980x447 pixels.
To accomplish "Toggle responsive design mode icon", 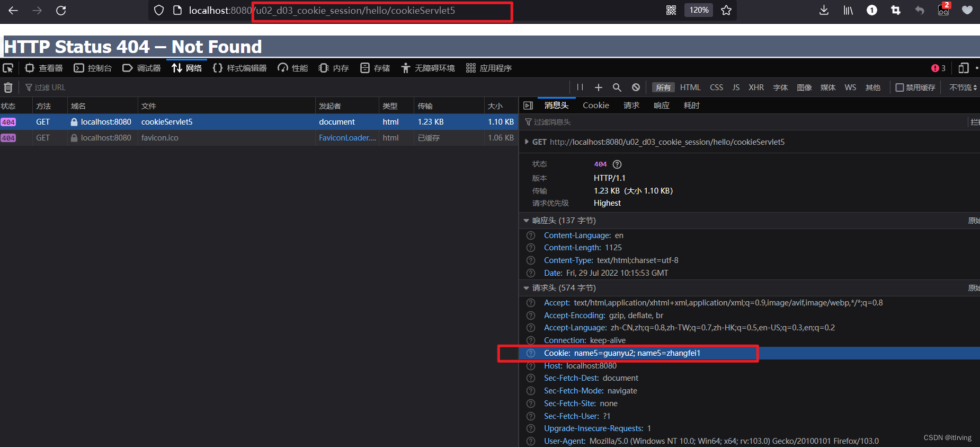I will [x=964, y=68].
